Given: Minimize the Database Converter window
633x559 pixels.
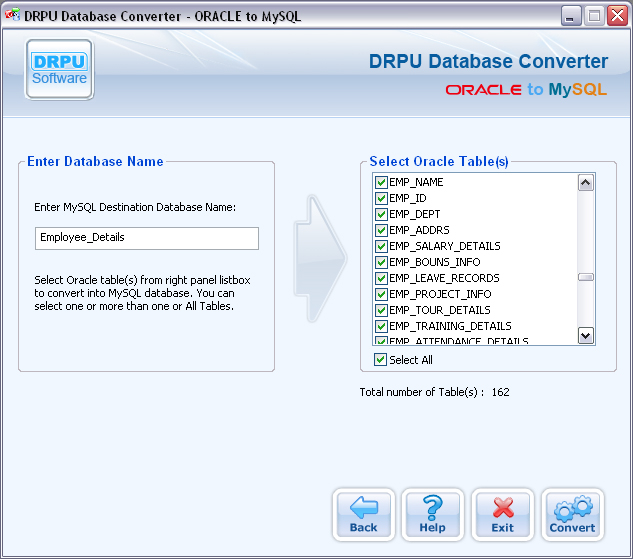Looking at the screenshot, I should [570, 16].
